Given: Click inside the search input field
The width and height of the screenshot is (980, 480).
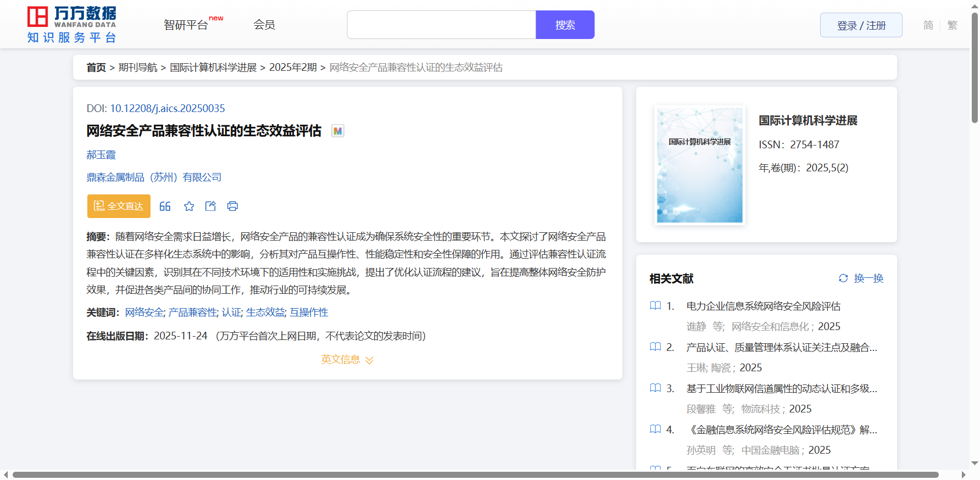Looking at the screenshot, I should pos(441,25).
